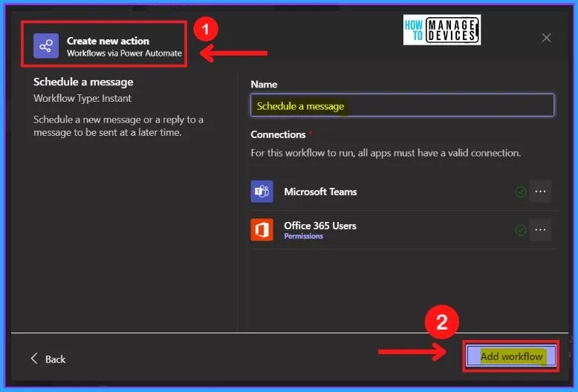Click the Add workflow button

coord(511,356)
